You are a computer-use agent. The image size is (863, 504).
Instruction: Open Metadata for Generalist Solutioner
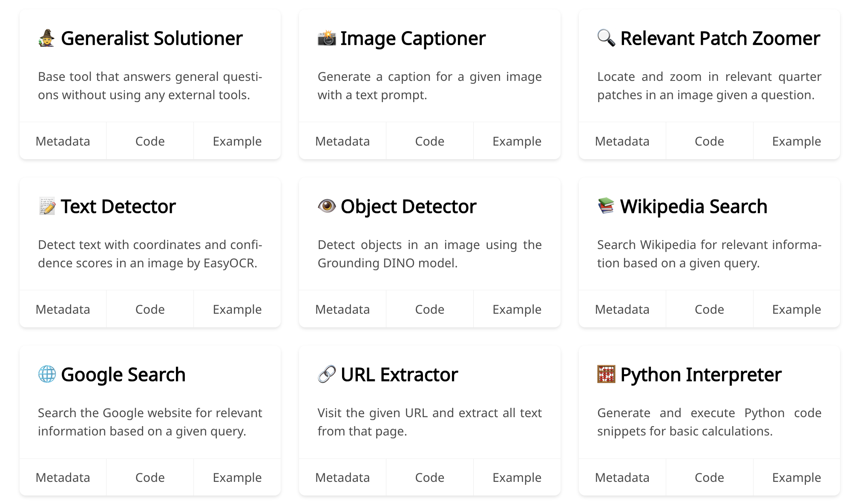click(63, 141)
